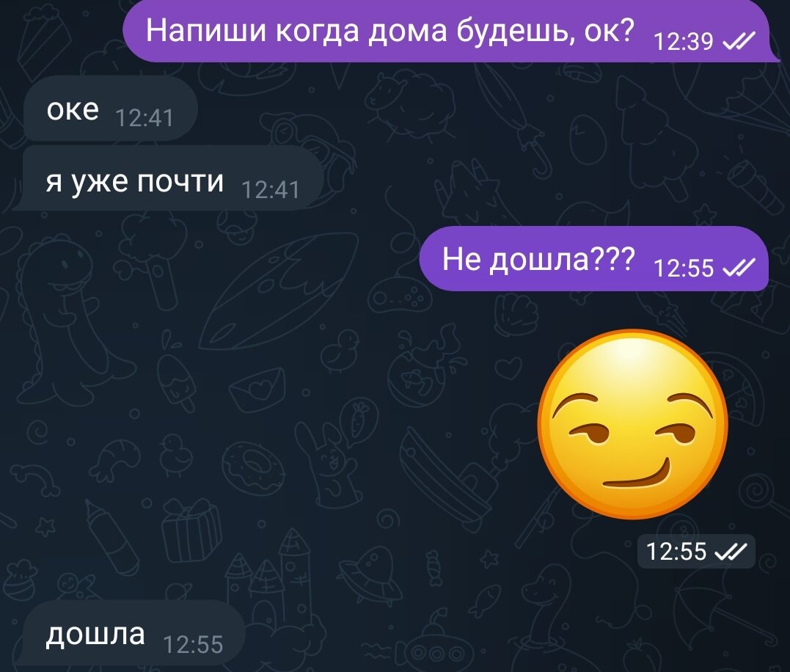790x672 pixels.
Task: Click the 12:55 timestamp beside "дошла"
Action: (193, 645)
